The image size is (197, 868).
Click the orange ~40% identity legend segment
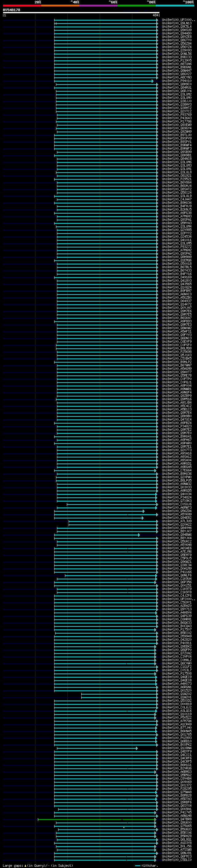pyautogui.click(x=60, y=6)
